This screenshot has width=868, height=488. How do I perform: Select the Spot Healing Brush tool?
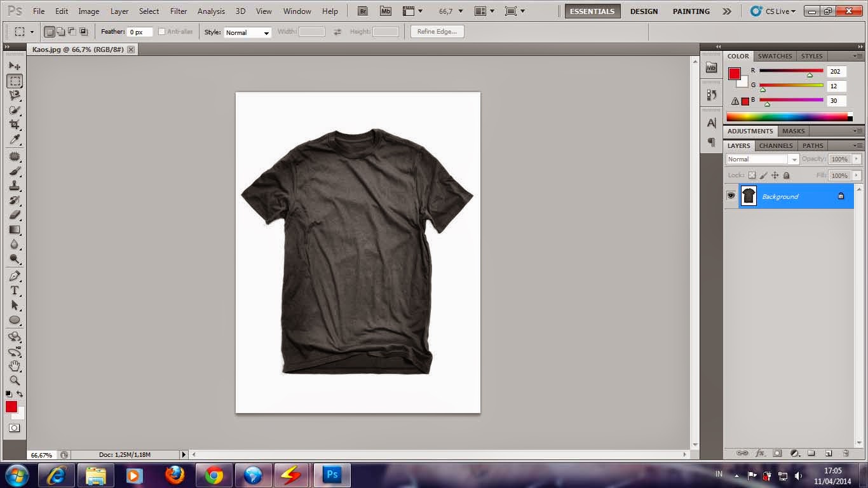tap(15, 156)
